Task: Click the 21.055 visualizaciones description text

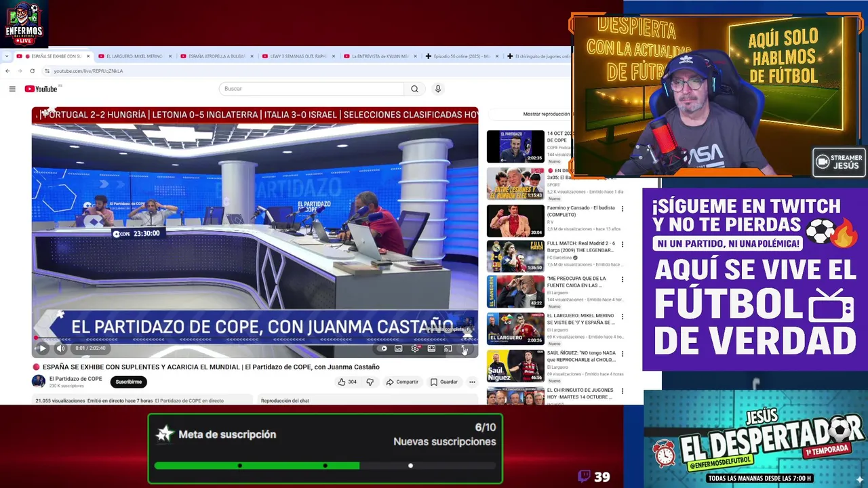Action: pos(60,401)
